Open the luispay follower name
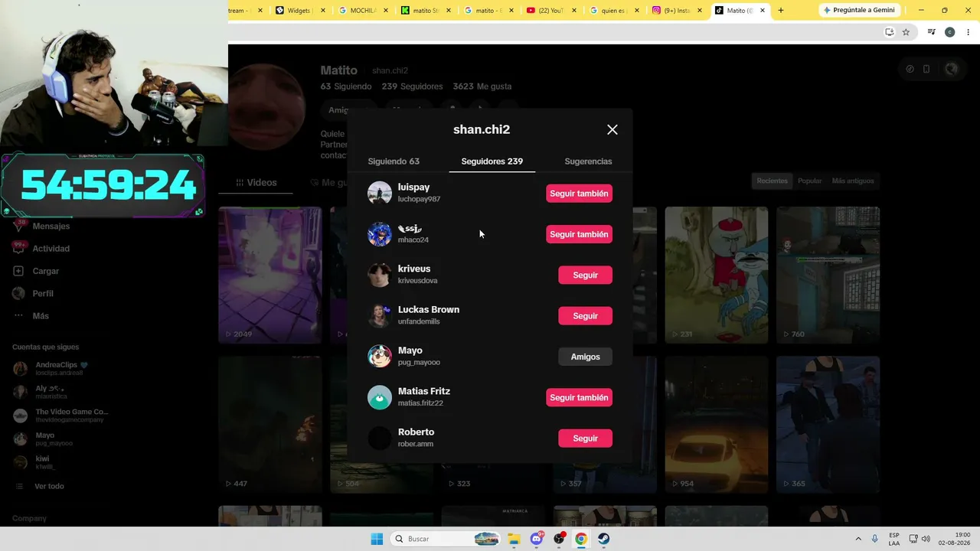The height and width of the screenshot is (551, 980). click(413, 187)
